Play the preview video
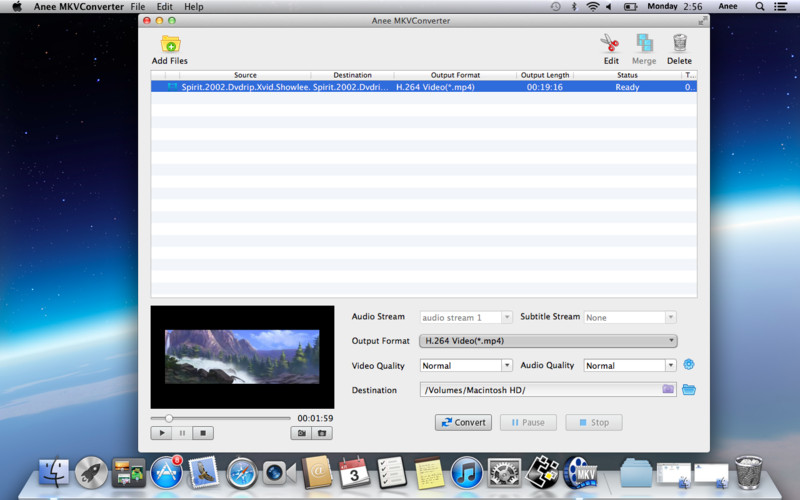 pos(162,433)
